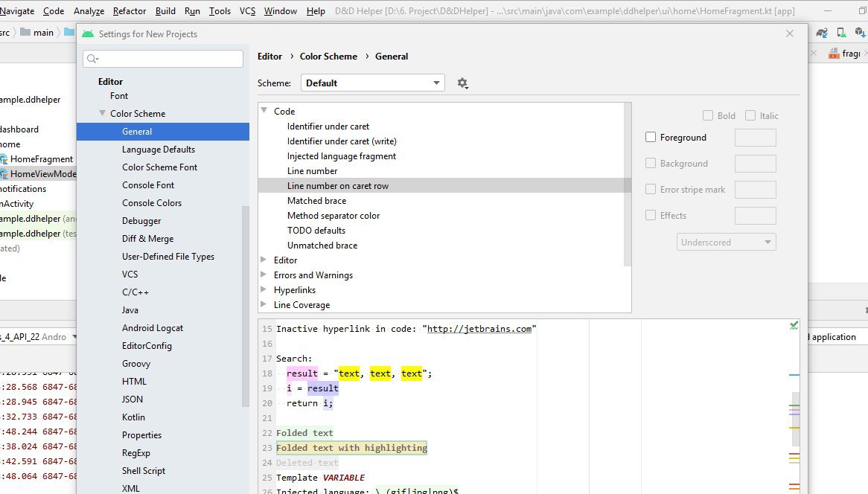This screenshot has height=494, width=868.
Task: Open the Tools menu
Action: click(220, 10)
